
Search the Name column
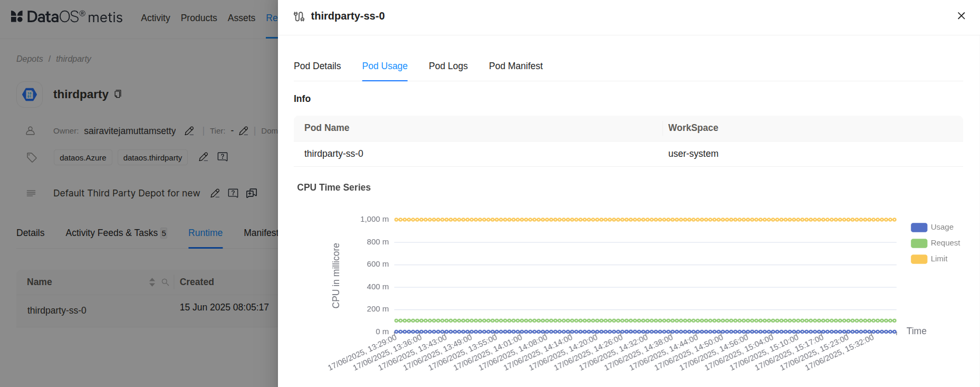[165, 282]
